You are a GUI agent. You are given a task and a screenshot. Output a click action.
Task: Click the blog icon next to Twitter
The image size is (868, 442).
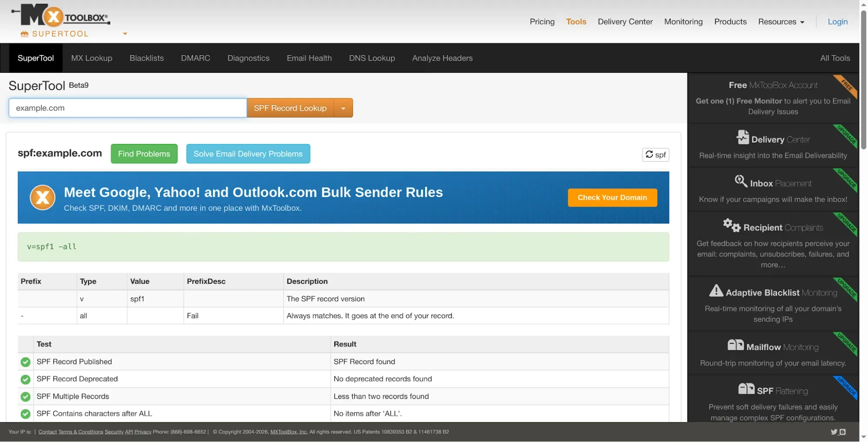(x=842, y=432)
